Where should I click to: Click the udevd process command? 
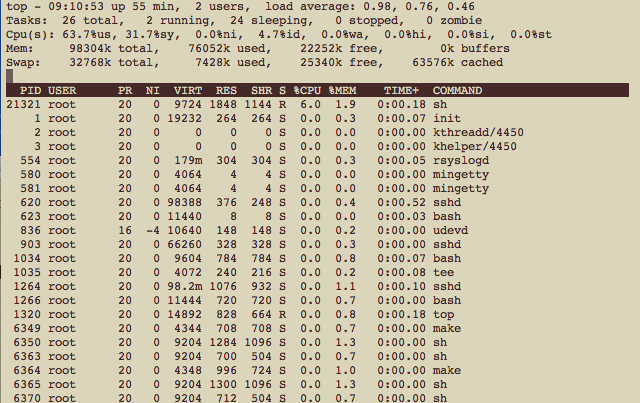(x=450, y=229)
